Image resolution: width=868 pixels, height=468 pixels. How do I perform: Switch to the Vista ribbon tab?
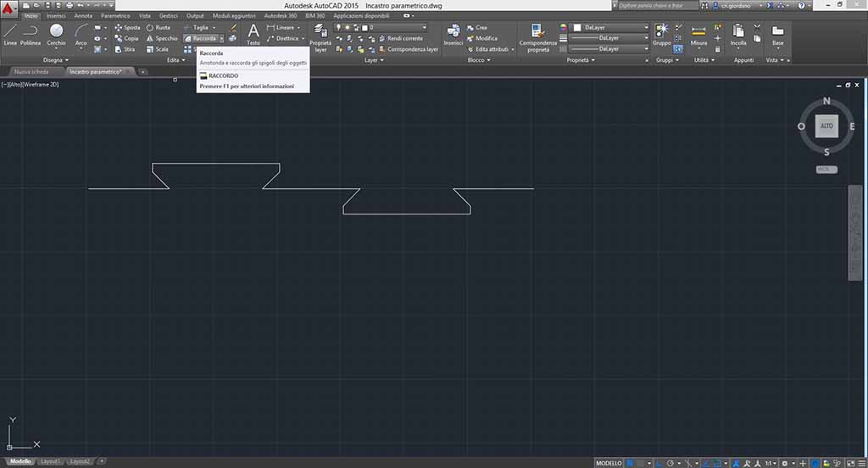pyautogui.click(x=144, y=15)
